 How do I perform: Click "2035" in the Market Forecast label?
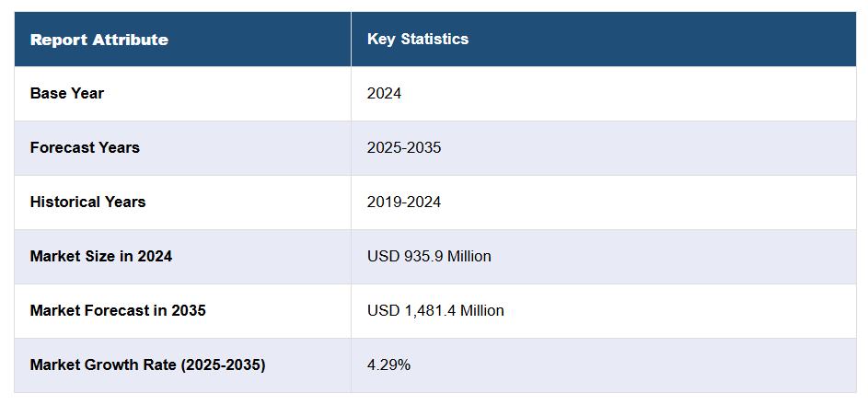188,310
